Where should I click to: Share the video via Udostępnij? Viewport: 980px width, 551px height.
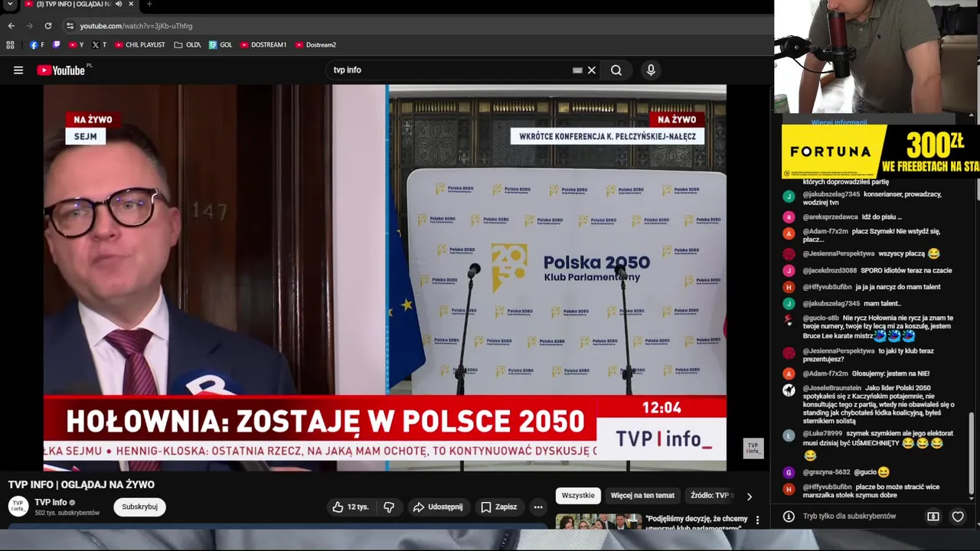point(438,507)
